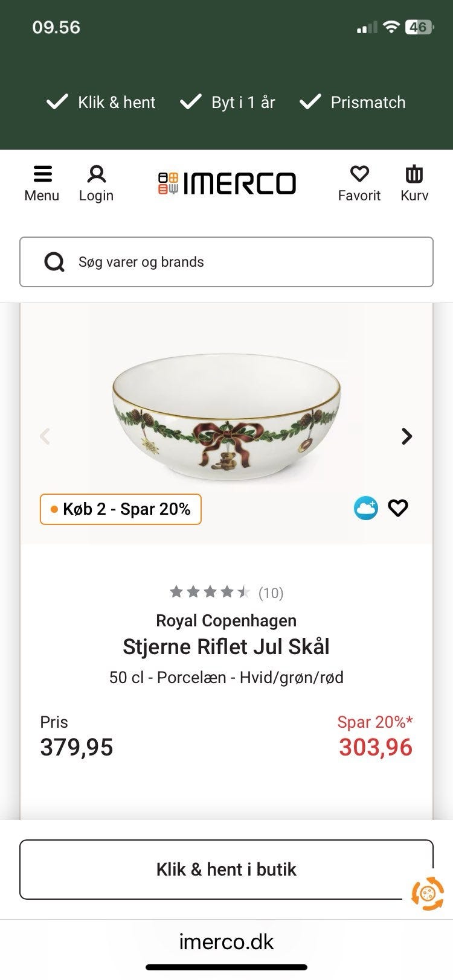Viewport: 453px width, 980px height.
Task: Focus the Søg varer og brands field
Action: 242,262
